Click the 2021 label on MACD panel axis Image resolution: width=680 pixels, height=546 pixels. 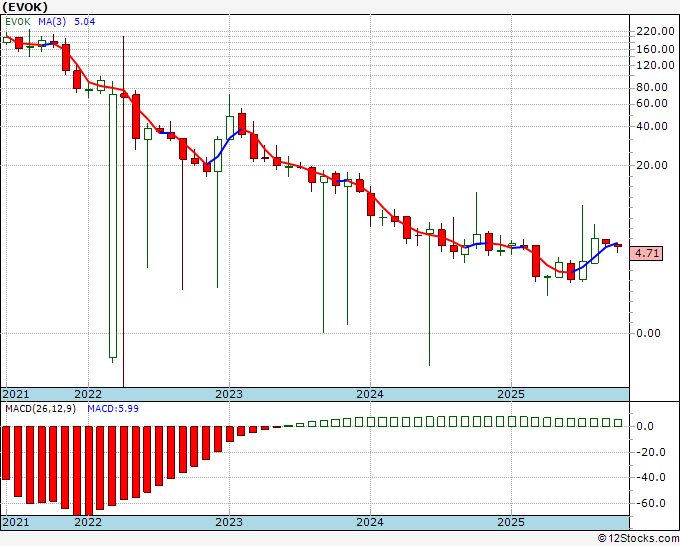click(x=16, y=522)
